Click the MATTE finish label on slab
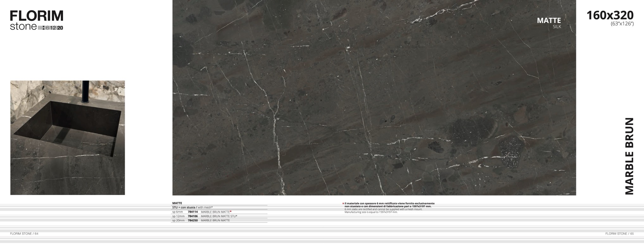This screenshot has height=245, width=644. click(x=549, y=21)
